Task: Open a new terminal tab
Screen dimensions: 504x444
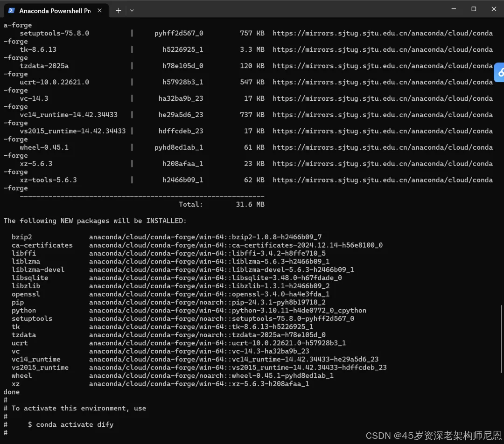Action: (118, 11)
